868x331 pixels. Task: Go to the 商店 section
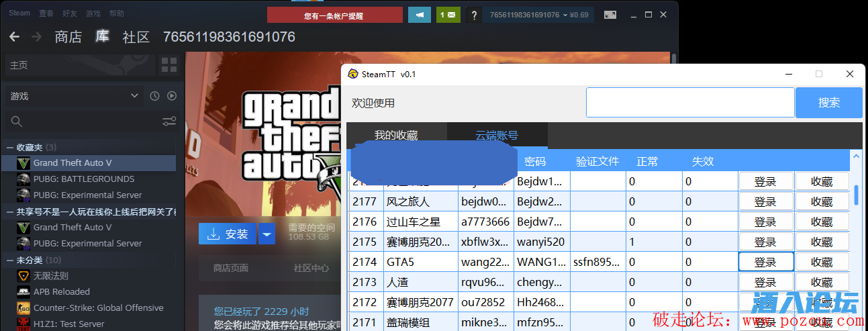(68, 37)
